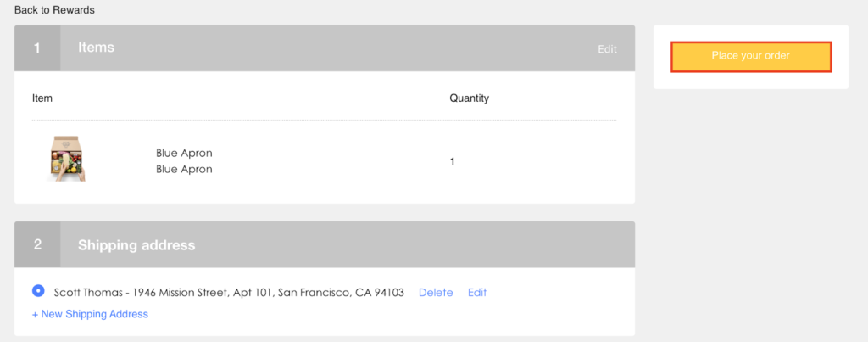
Task: Edit the Items section
Action: point(607,49)
